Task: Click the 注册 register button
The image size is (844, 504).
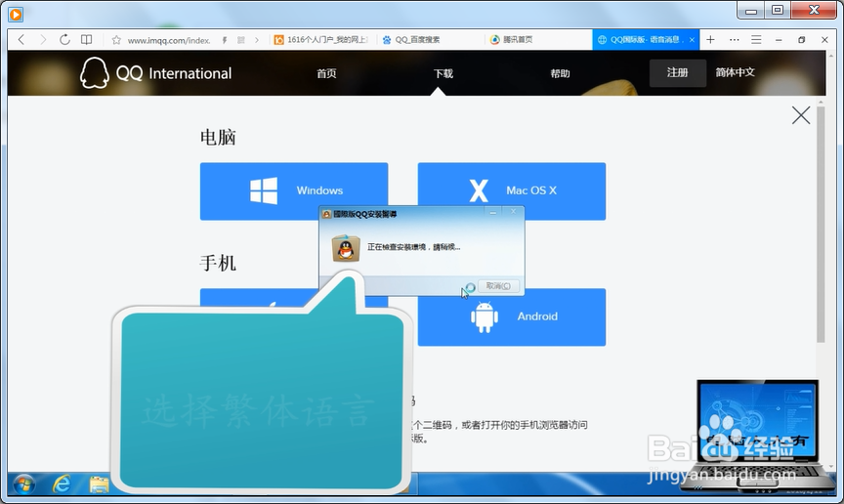Action: [678, 72]
